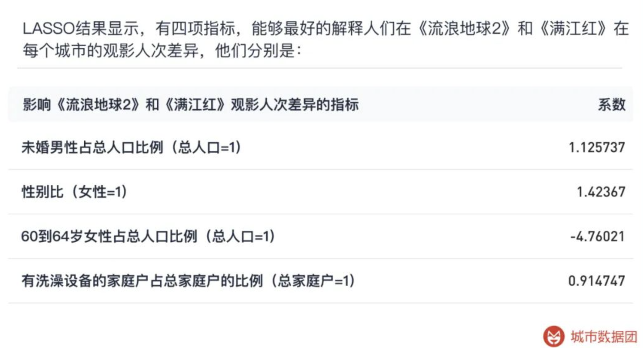Click the word 影响 in the table header
This screenshot has height=348, width=644.
pyautogui.click(x=37, y=105)
